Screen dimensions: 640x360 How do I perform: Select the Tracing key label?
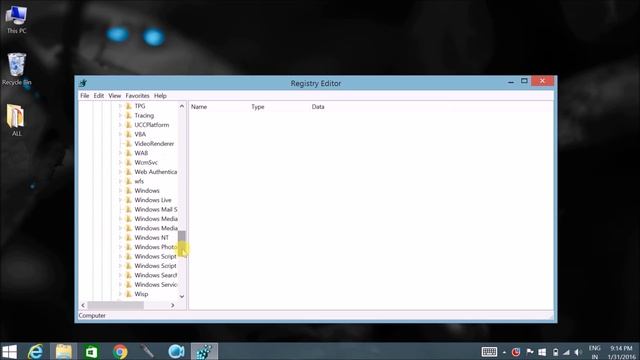[144, 116]
